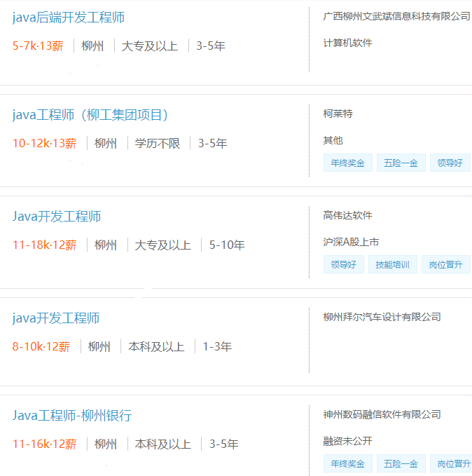This screenshot has width=472, height=476.
Task: Click the 5-7k·13薪 salary text
Action: [x=38, y=46]
